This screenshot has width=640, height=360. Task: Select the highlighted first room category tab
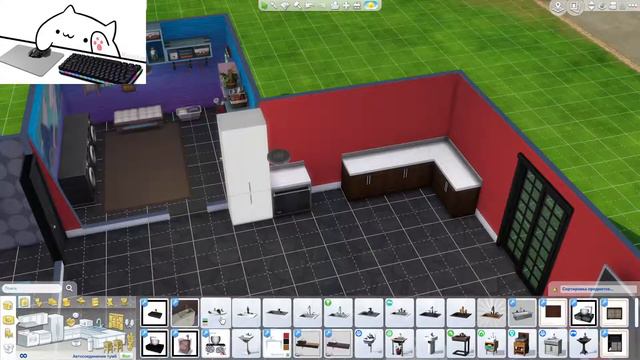(x=24, y=302)
